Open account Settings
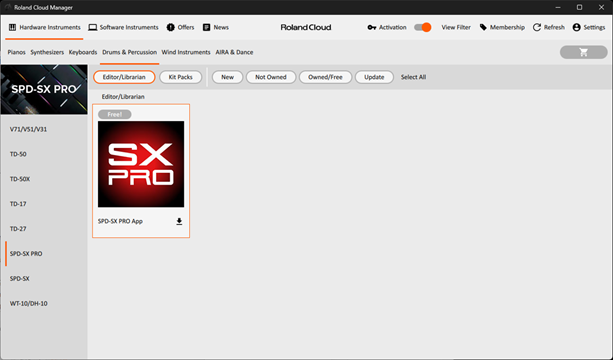This screenshot has width=613, height=360. point(588,27)
